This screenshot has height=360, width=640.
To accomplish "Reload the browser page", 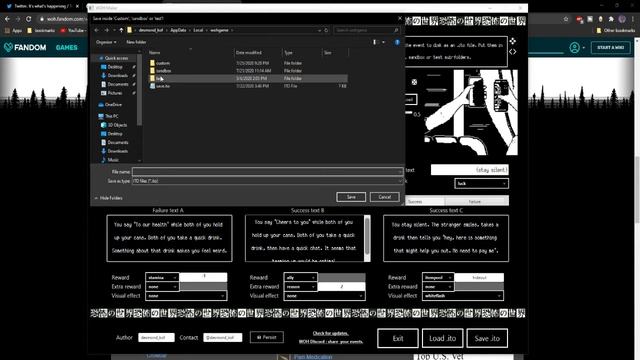I will tap(28, 19).
